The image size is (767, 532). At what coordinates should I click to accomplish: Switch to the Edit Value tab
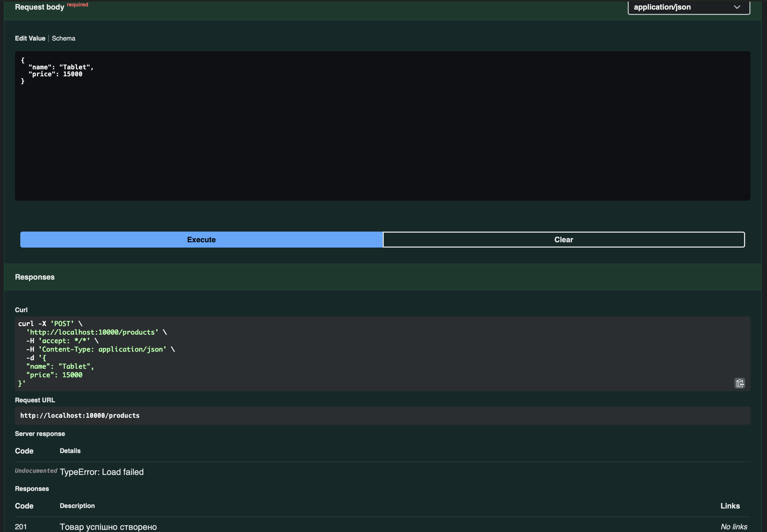tap(30, 38)
